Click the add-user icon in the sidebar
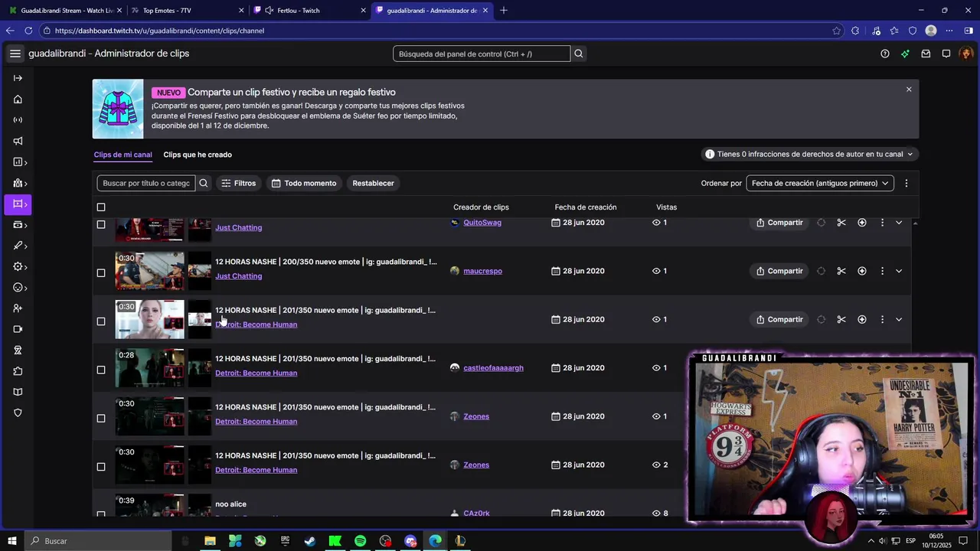Viewport: 980px width, 551px height. tap(18, 308)
